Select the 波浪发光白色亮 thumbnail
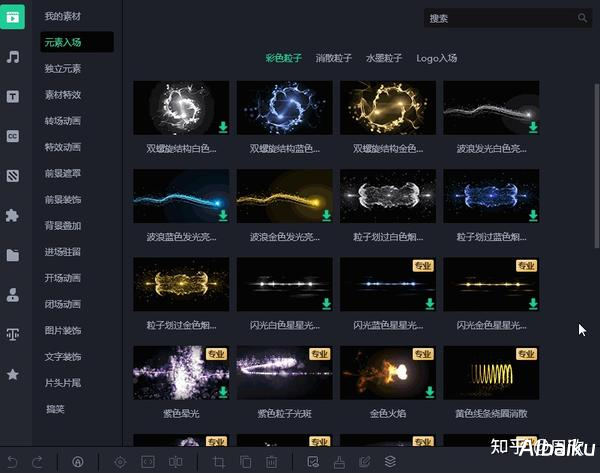 point(491,108)
